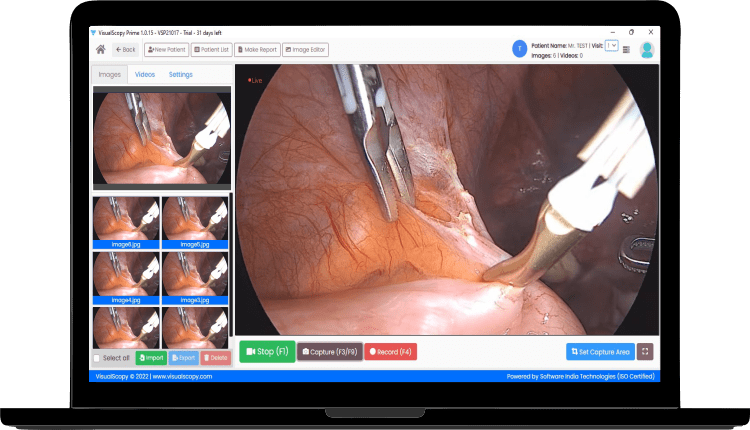Viewport: 750px width, 430px height.
Task: Click the Live indicator on video
Action: point(255,80)
